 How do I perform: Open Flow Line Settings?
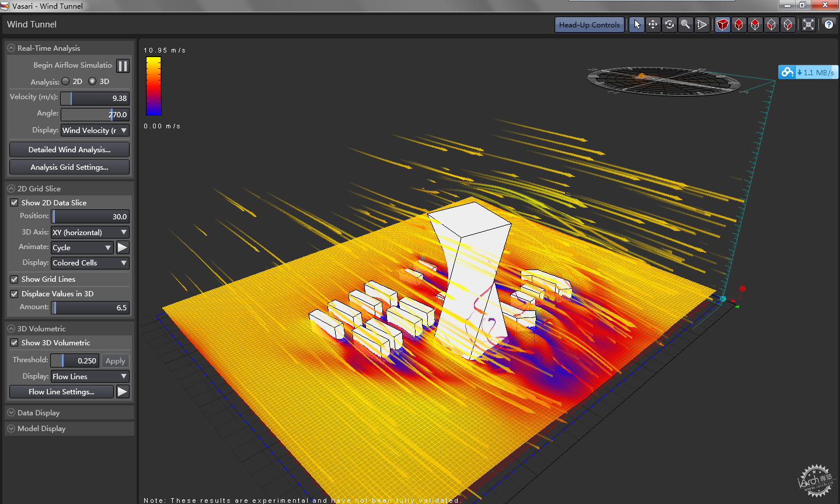[61, 391]
